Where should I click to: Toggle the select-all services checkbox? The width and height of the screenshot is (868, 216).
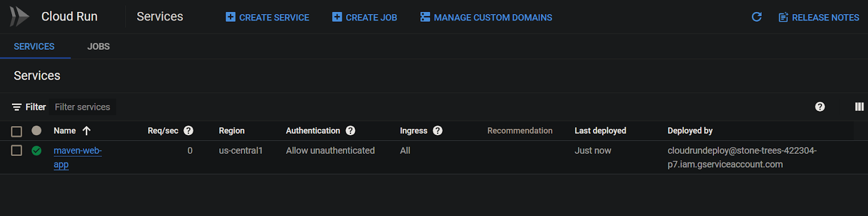tap(16, 131)
